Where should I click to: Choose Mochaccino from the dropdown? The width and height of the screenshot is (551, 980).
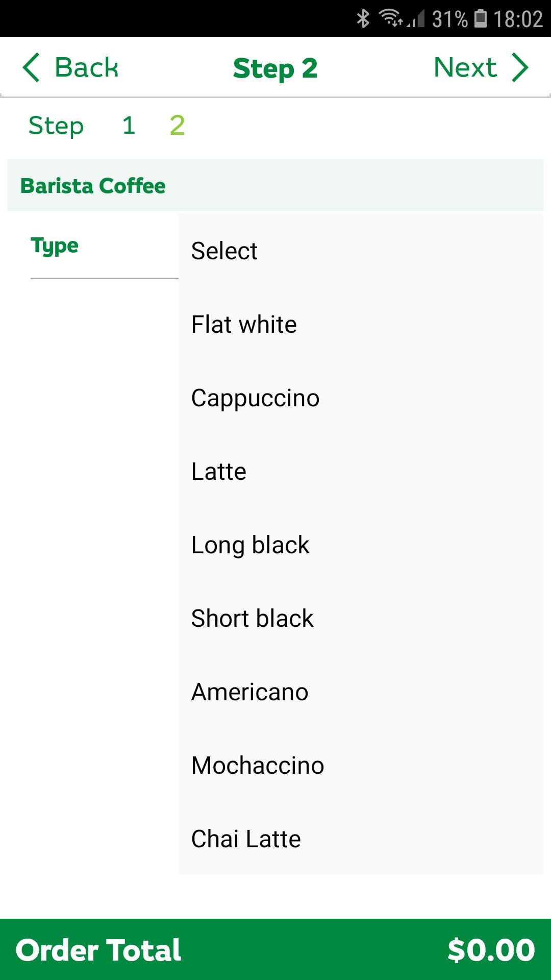(x=257, y=766)
